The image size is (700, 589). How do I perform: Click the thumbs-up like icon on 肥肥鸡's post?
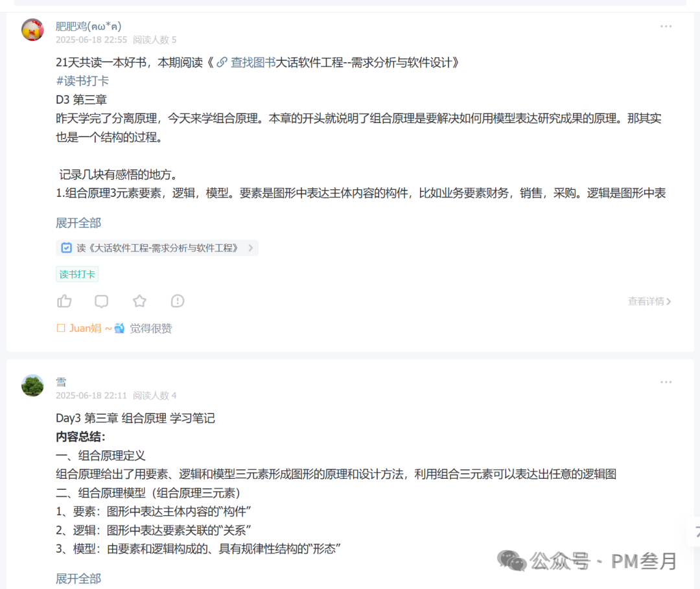(x=64, y=301)
